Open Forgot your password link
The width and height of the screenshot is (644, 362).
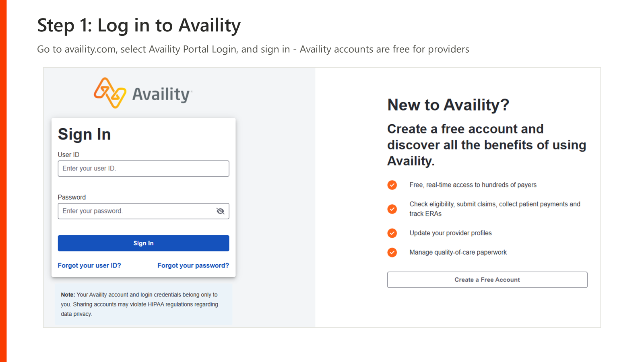[193, 265]
